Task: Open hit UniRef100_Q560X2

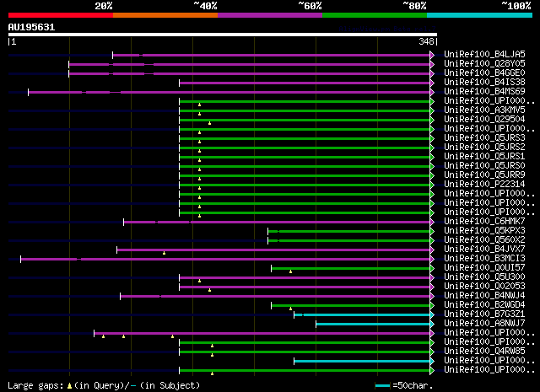Action: (484, 240)
